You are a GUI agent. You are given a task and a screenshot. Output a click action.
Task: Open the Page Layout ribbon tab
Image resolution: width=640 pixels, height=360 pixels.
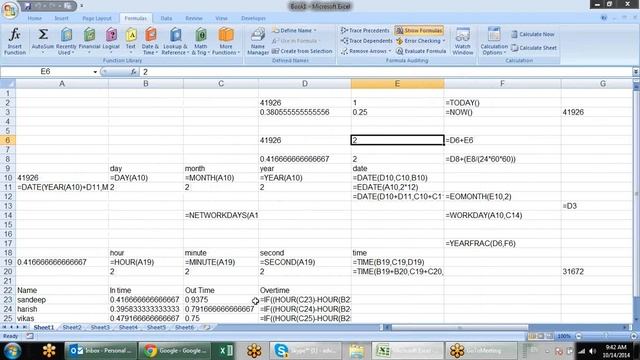pos(97,18)
